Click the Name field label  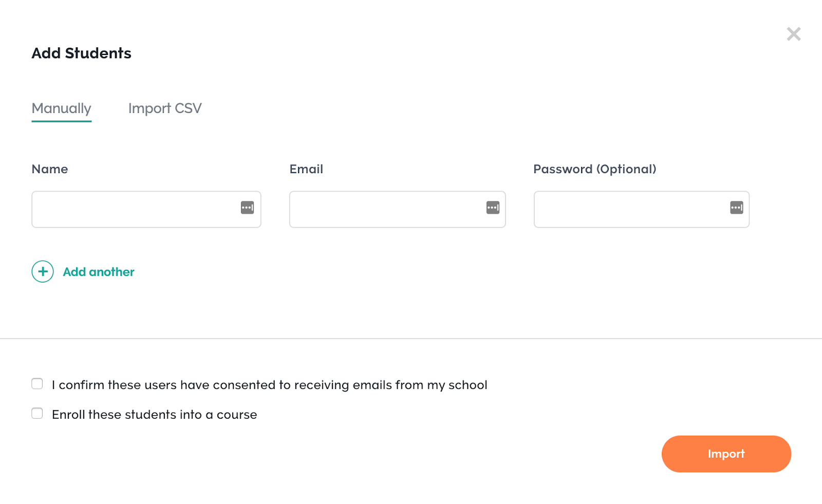click(x=50, y=169)
